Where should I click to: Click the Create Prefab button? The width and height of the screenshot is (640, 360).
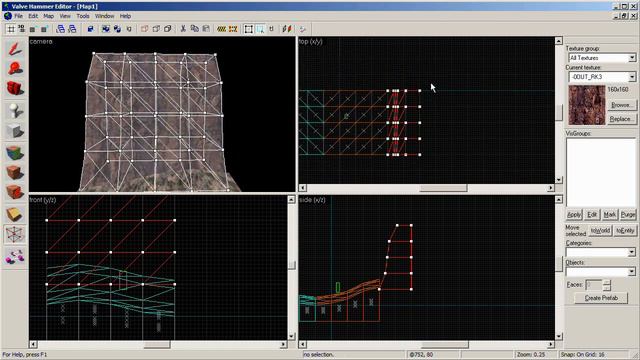(601, 298)
